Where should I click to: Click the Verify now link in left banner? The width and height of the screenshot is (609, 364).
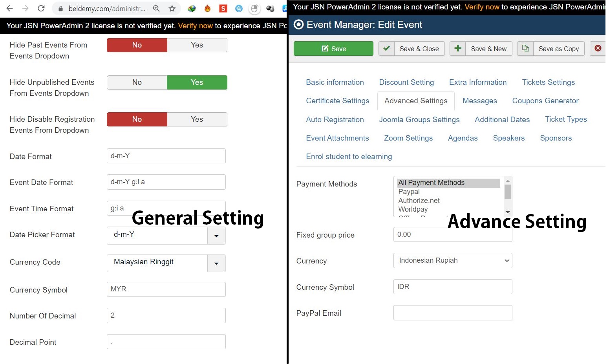(x=195, y=26)
